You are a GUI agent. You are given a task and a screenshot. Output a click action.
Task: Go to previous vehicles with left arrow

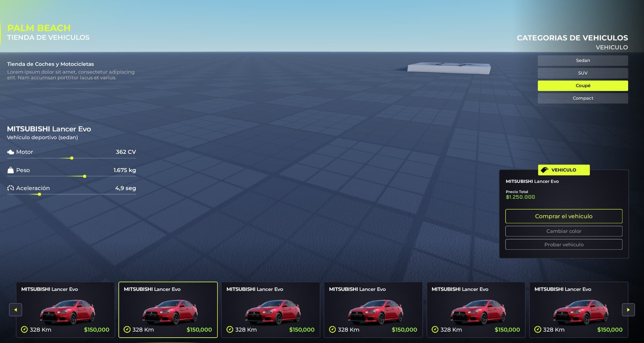(15, 310)
